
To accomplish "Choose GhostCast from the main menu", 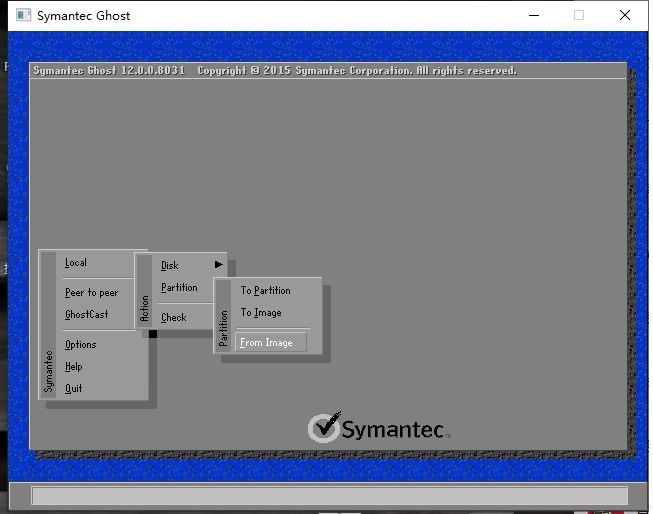I will pos(86,315).
